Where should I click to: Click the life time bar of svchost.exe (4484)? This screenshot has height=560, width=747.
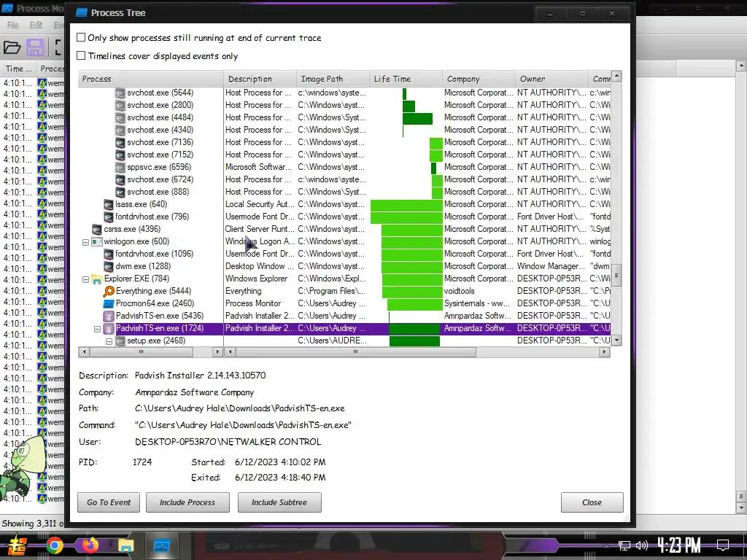(417, 117)
